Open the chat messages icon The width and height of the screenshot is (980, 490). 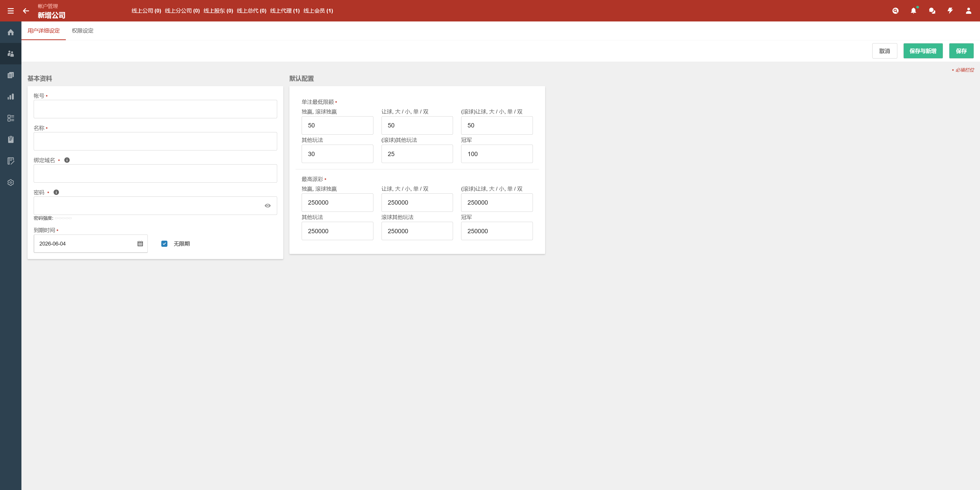pos(932,11)
